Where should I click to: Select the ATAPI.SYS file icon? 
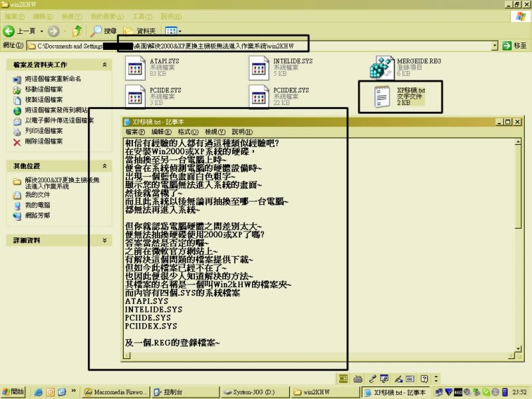[135, 68]
